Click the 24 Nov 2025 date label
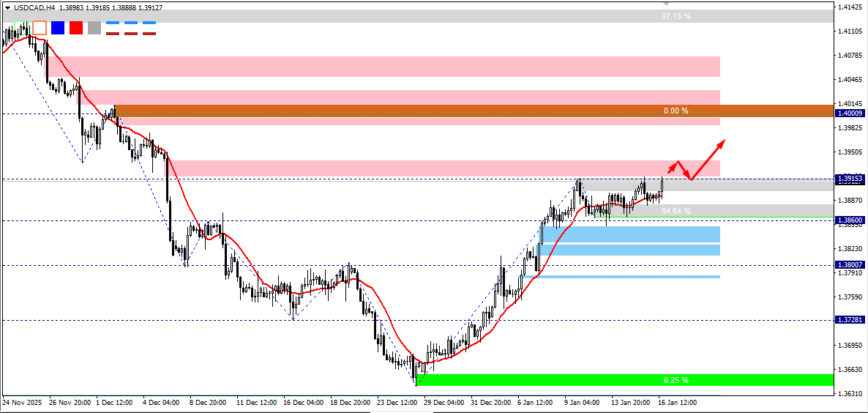This screenshot has width=868, height=413. click(22, 403)
